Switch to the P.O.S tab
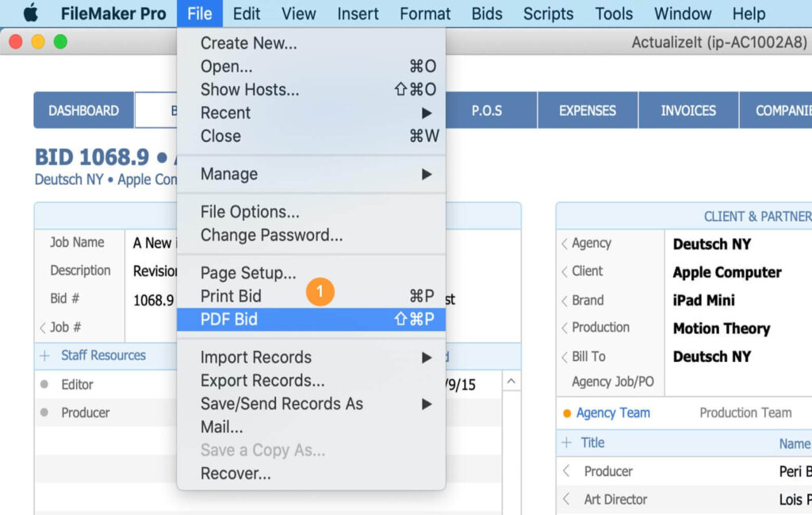The width and height of the screenshot is (812, 515). click(x=491, y=110)
